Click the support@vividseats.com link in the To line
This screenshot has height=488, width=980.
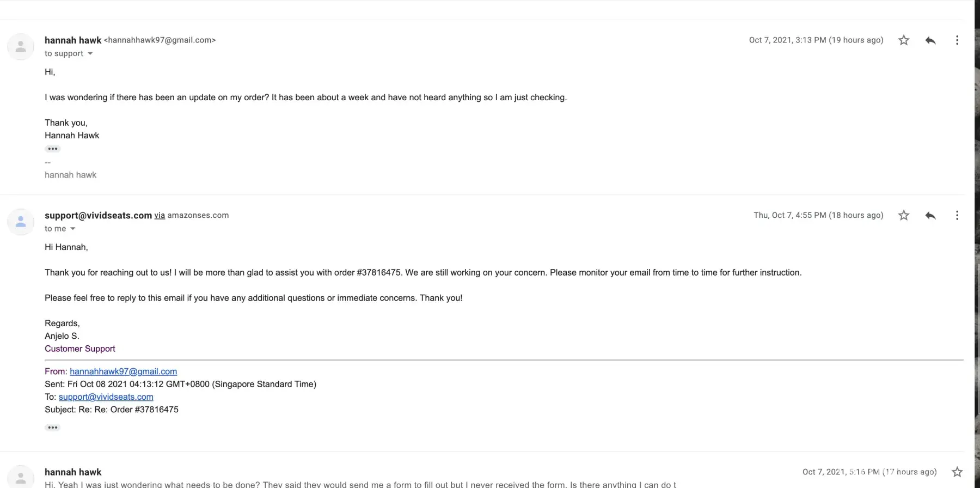[106, 397]
